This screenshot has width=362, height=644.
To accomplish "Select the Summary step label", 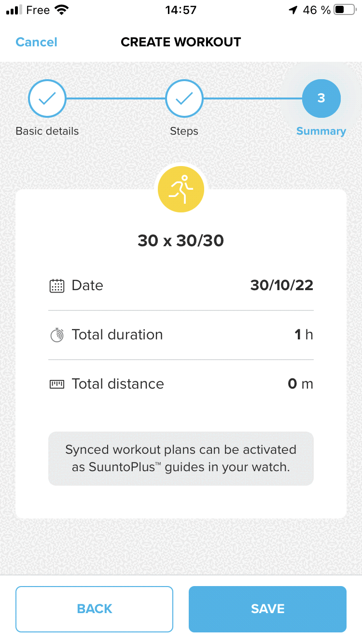I will pos(321,131).
